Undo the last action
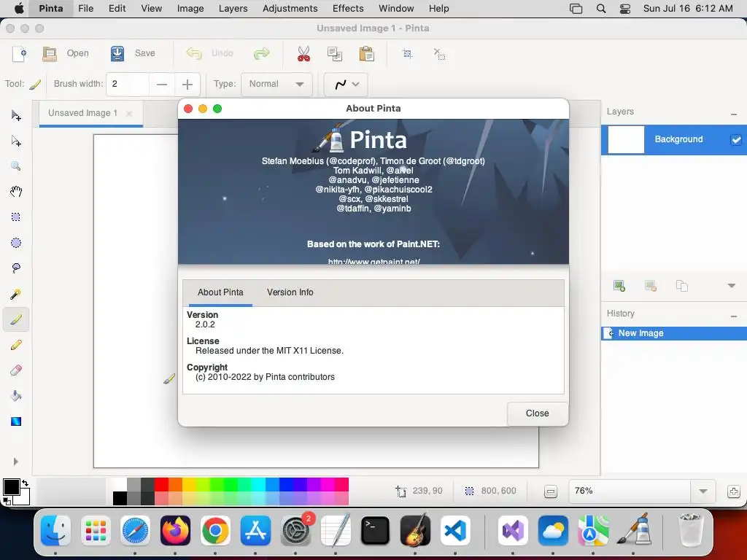Image resolution: width=747 pixels, height=560 pixels. pos(209,53)
